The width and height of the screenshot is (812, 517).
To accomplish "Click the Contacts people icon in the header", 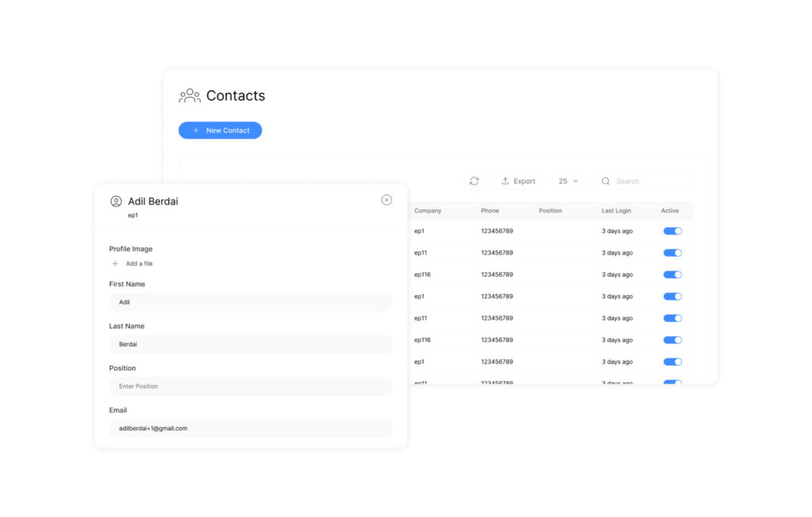I will coord(190,96).
